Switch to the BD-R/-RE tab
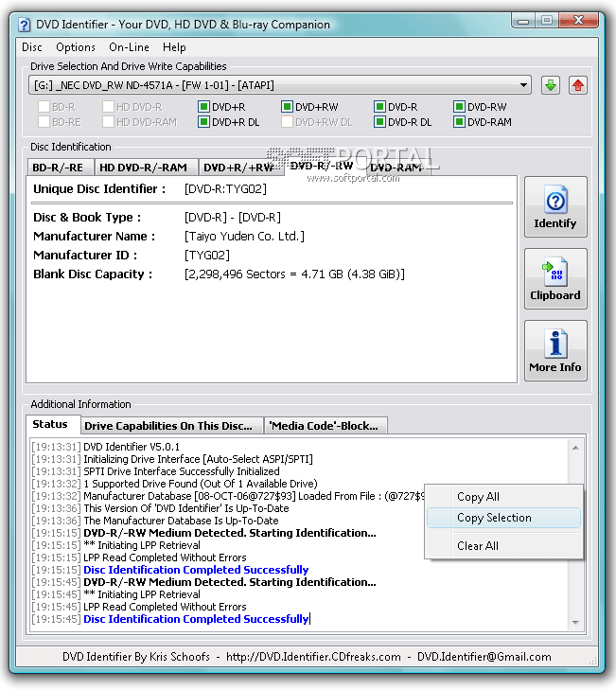 pos(61,168)
